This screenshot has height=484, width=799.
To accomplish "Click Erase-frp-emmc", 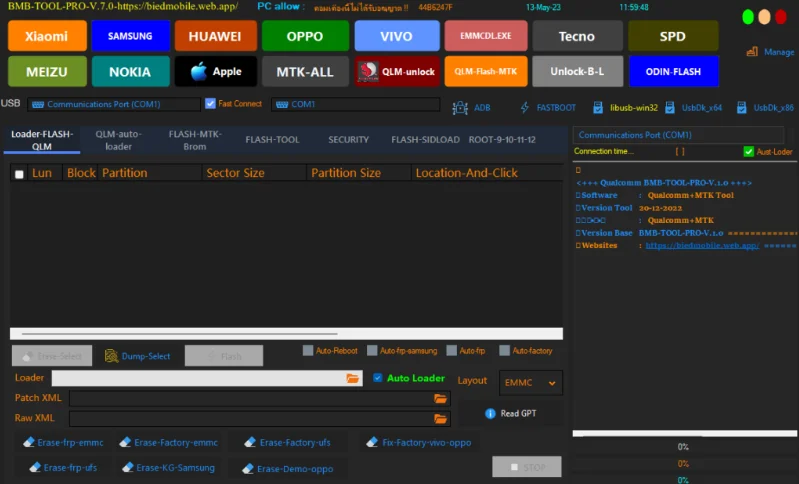I will tap(63, 442).
